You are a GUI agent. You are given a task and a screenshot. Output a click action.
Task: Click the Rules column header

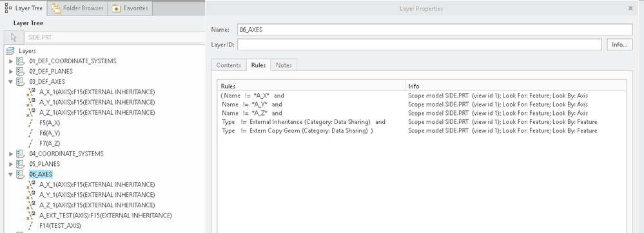pyautogui.click(x=311, y=86)
